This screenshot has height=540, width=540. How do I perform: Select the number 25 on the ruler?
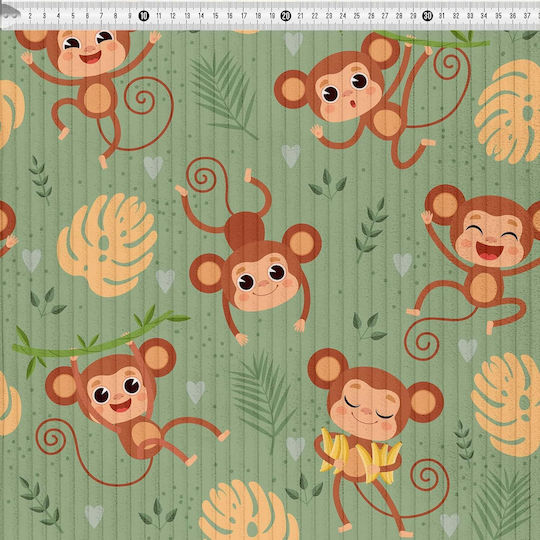[357, 16]
